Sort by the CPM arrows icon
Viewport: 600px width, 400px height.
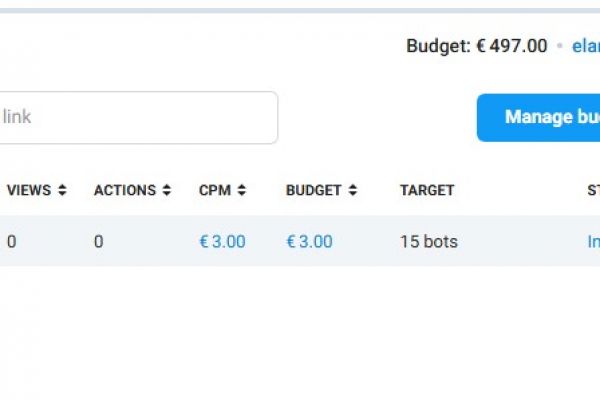(241, 190)
